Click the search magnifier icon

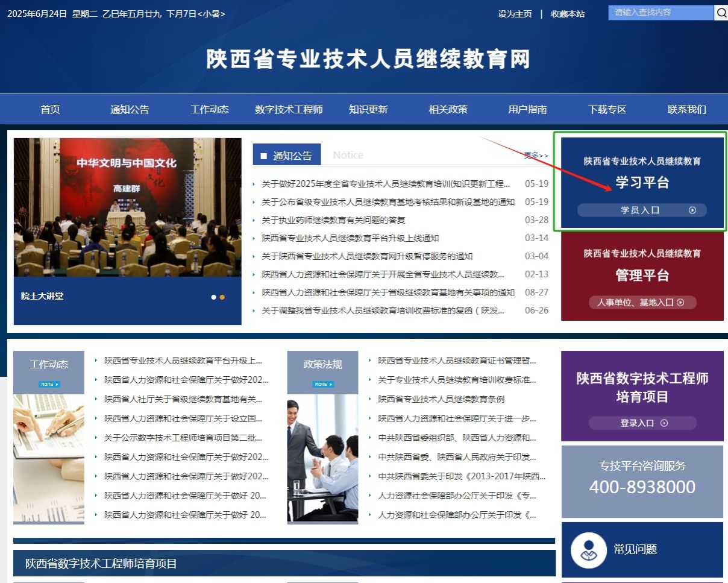[x=721, y=13]
